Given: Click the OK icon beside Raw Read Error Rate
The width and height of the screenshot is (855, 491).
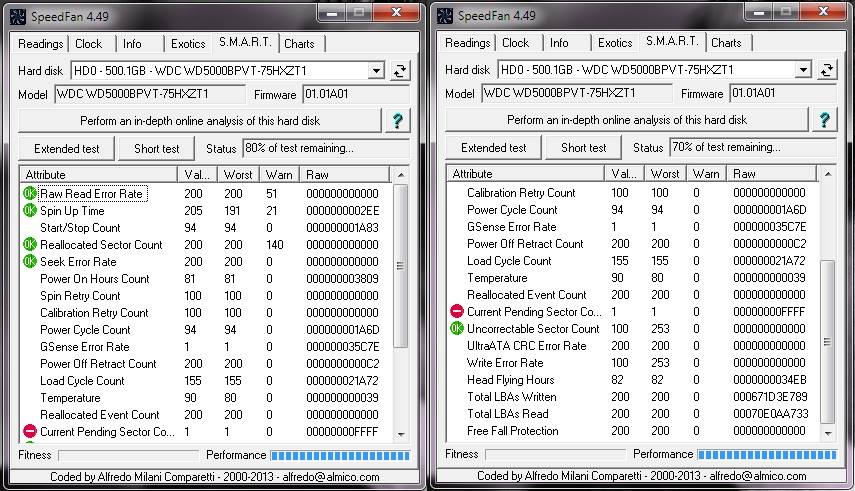Looking at the screenshot, I should [x=29, y=194].
